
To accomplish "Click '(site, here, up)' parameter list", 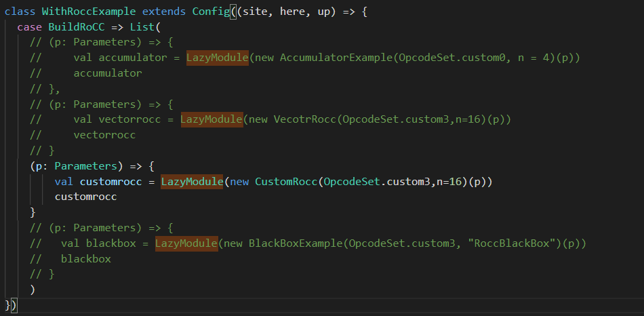I will [287, 12].
